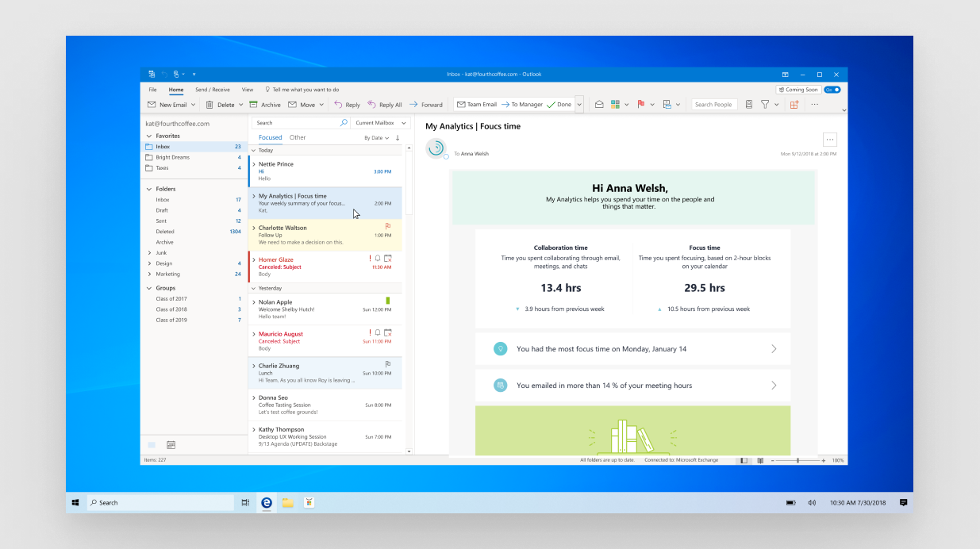
Task: Collapse the Today message group
Action: 253,150
